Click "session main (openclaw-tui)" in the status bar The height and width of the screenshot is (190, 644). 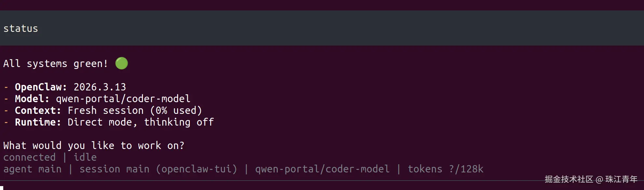[x=158, y=169]
